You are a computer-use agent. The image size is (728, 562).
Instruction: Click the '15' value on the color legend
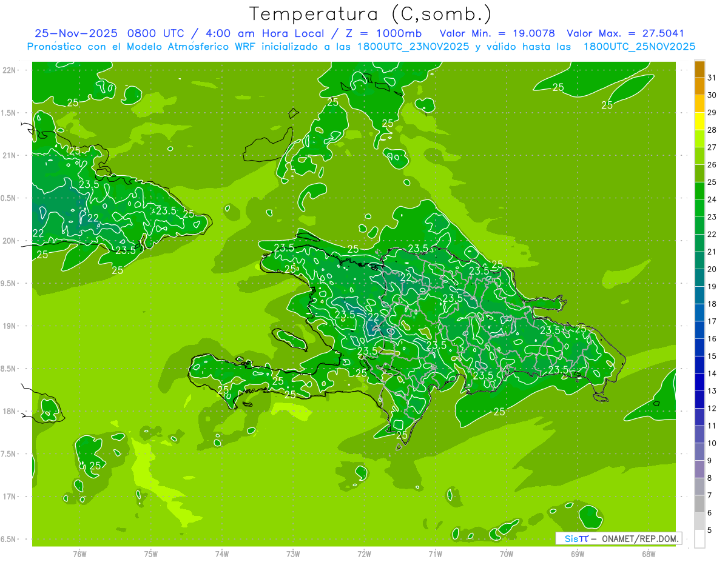point(712,356)
